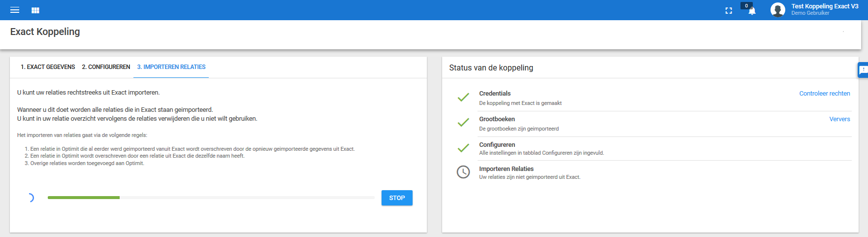Click the Credentials status label

point(495,94)
